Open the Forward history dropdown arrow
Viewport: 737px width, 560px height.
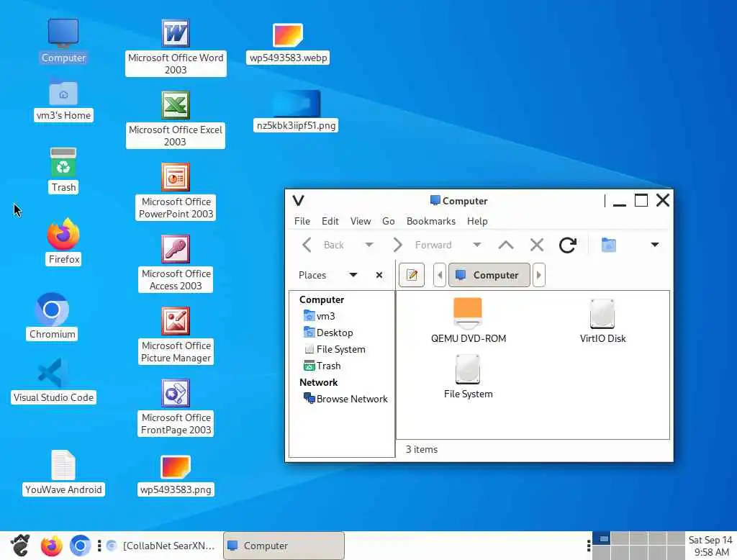(477, 245)
